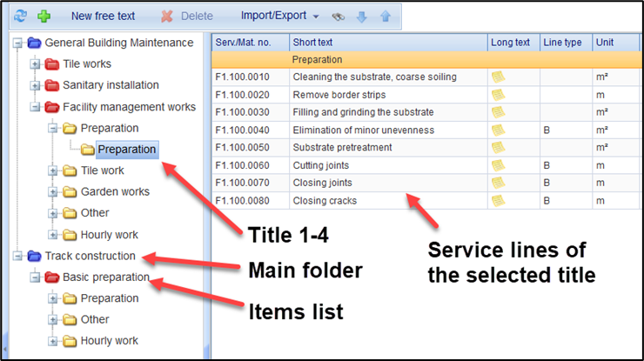644x361 pixels.
Task: Click the binoculars search icon
Action: (339, 16)
